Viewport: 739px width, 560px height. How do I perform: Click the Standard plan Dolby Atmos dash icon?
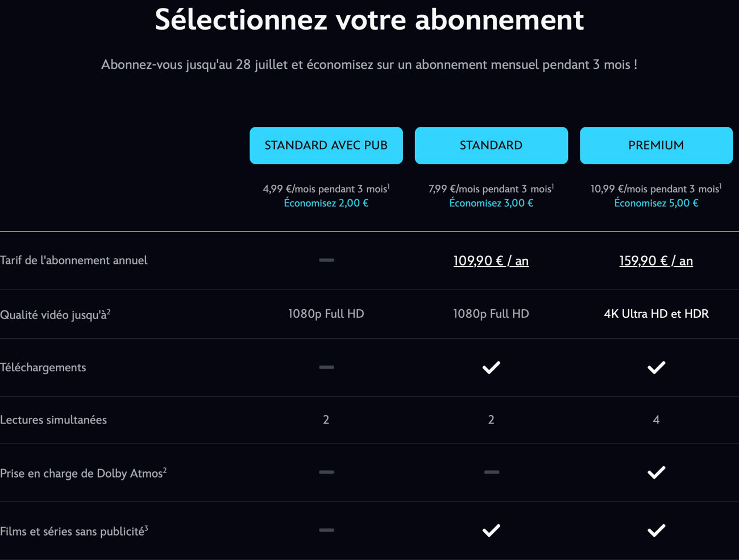(492, 472)
